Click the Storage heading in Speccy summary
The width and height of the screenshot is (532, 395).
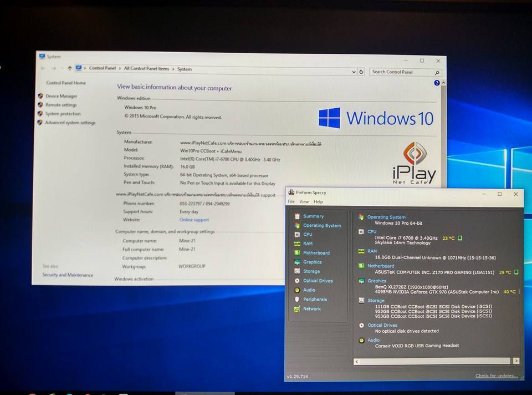pos(376,301)
